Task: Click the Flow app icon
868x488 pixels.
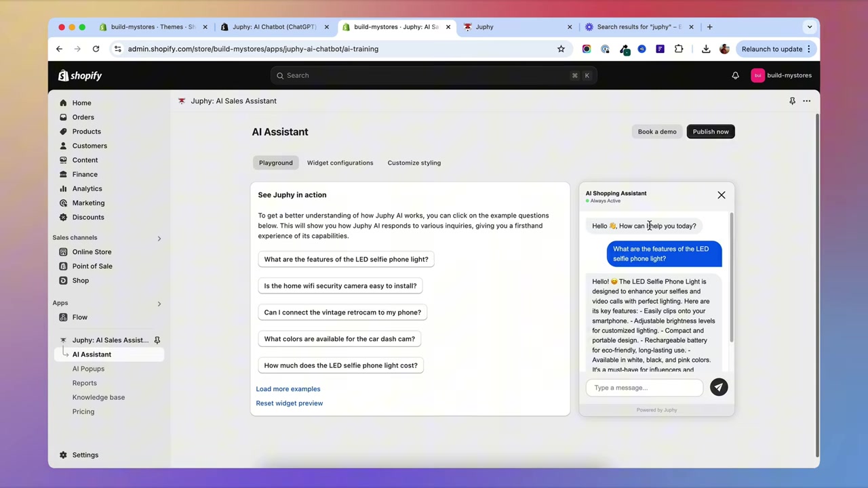Action: point(63,317)
